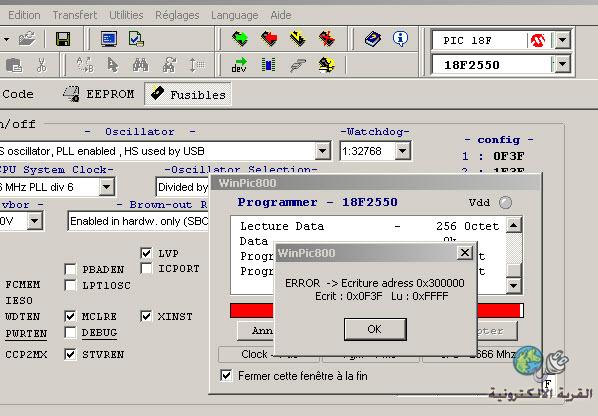Enable the PBADEN checkbox
Screen dimensions: 598x416
[x=70, y=269]
